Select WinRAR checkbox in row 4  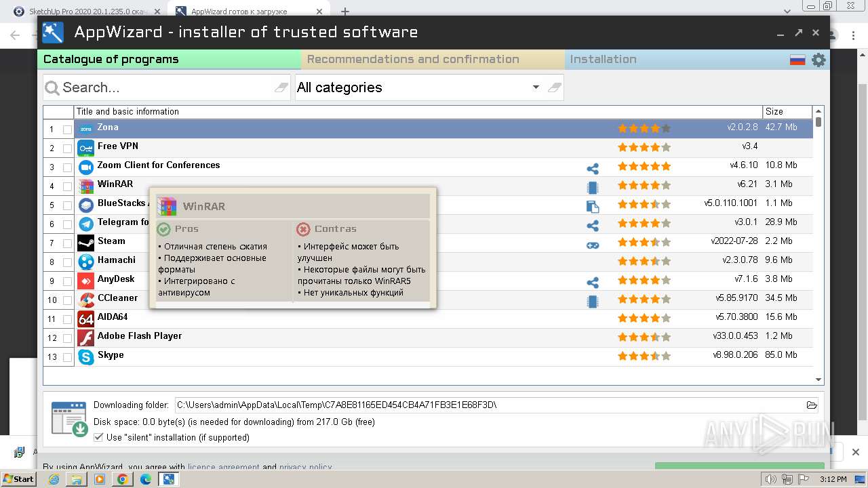(x=67, y=186)
